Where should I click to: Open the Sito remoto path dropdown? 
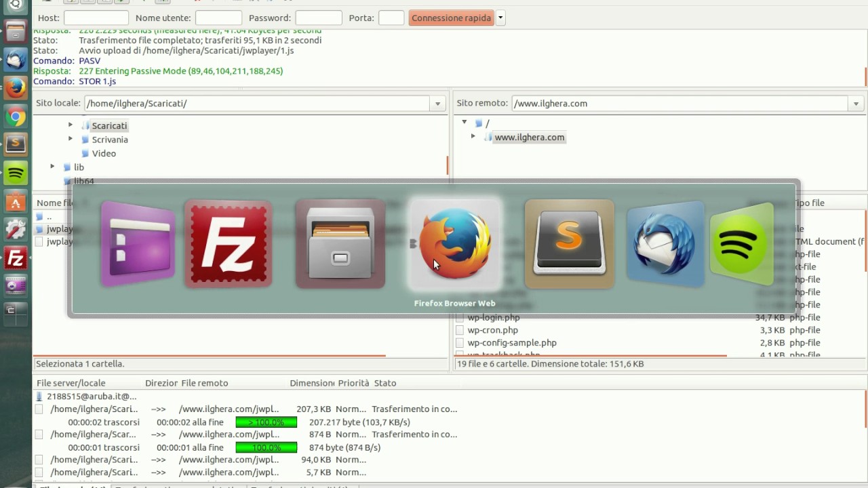[x=856, y=104]
